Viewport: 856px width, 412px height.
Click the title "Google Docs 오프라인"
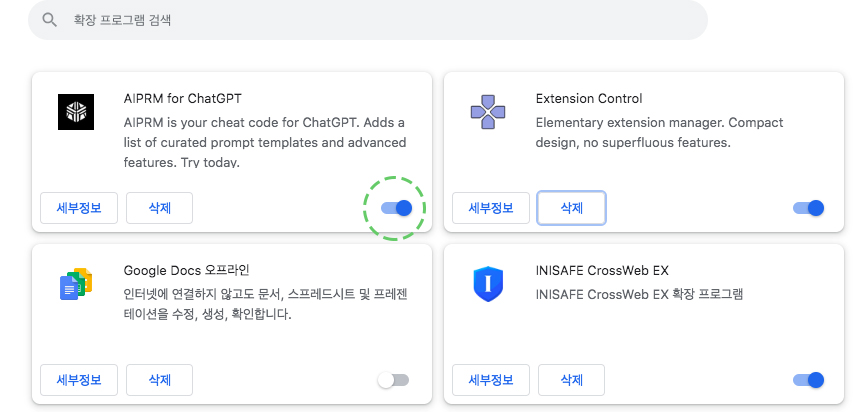[x=187, y=271]
